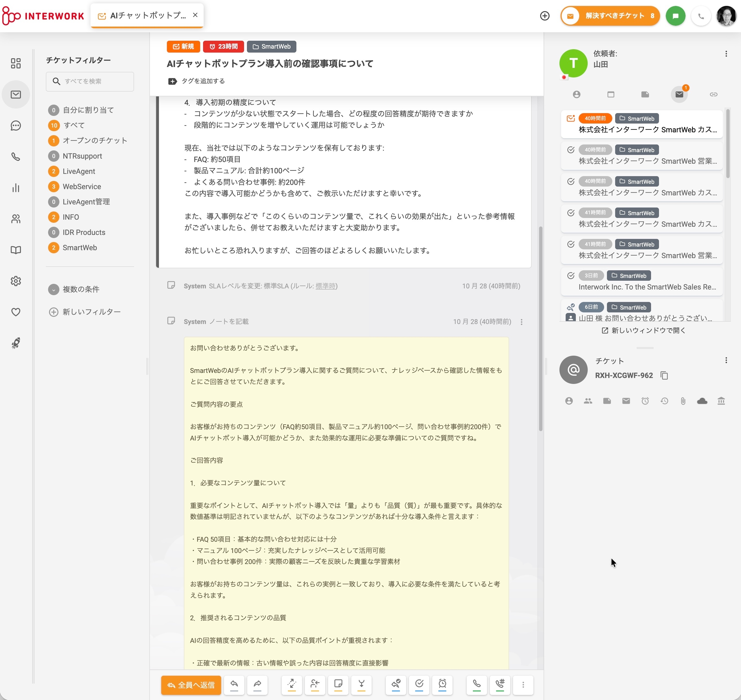
Task: Open the Reports bar chart icon in sidebar
Action: 16,188
